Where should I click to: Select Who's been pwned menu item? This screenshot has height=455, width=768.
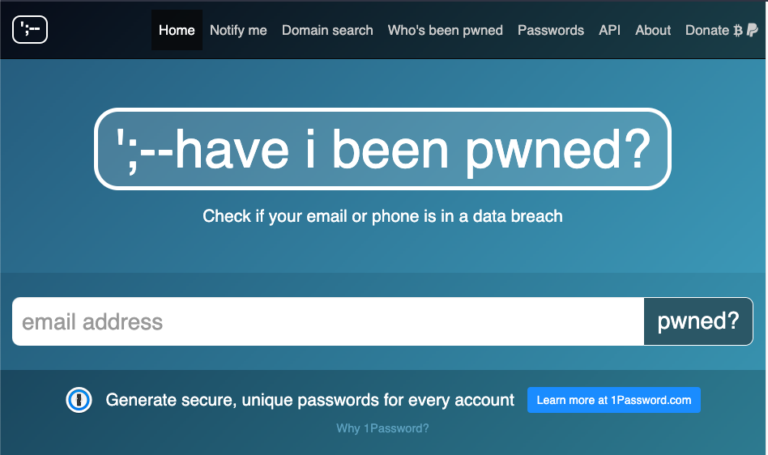(x=445, y=30)
